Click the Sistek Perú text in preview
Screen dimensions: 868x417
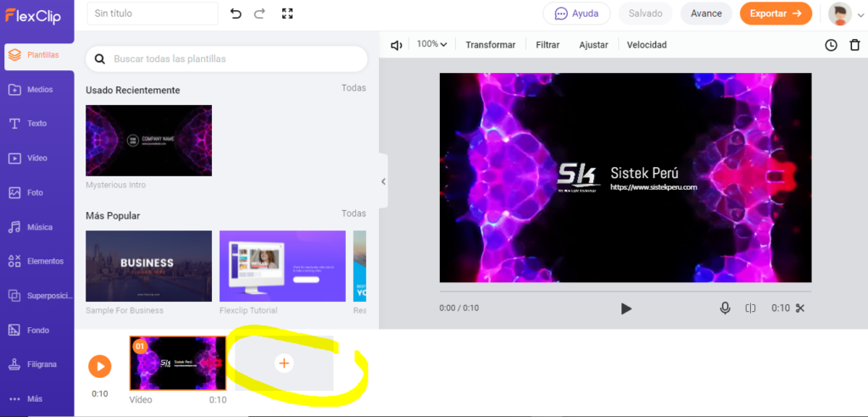(644, 172)
